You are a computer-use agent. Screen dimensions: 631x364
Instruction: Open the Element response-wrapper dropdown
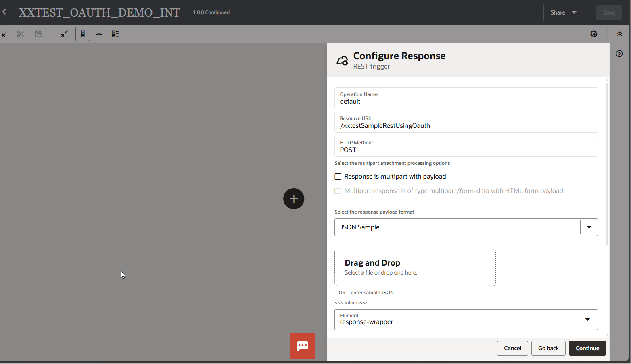[587, 319]
